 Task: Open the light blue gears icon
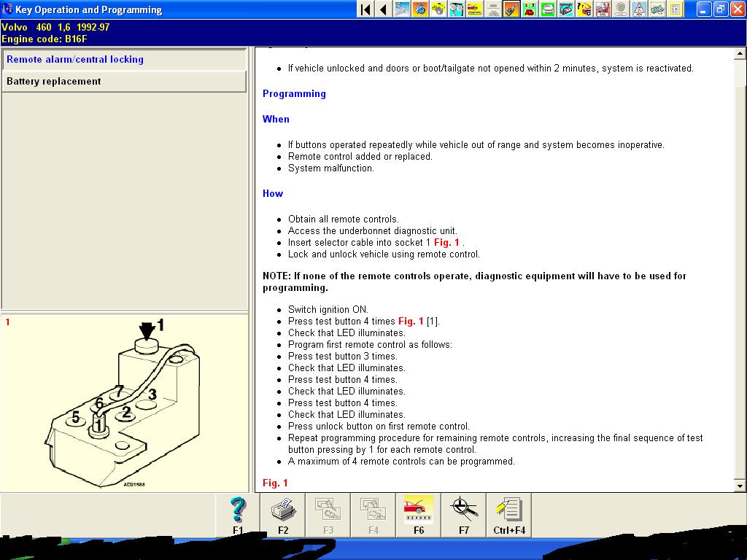coord(457,9)
